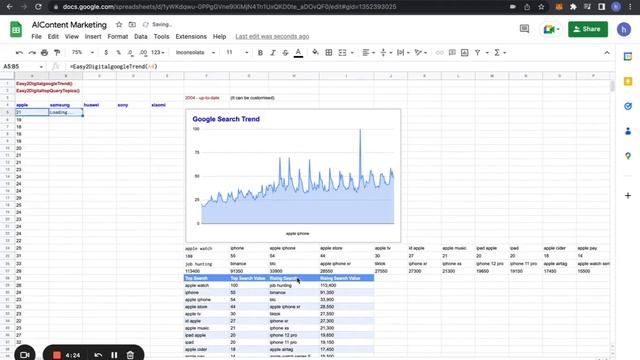Click the Google Search Trend chart
This screenshot has height=360, width=640.
pyautogui.click(x=293, y=176)
